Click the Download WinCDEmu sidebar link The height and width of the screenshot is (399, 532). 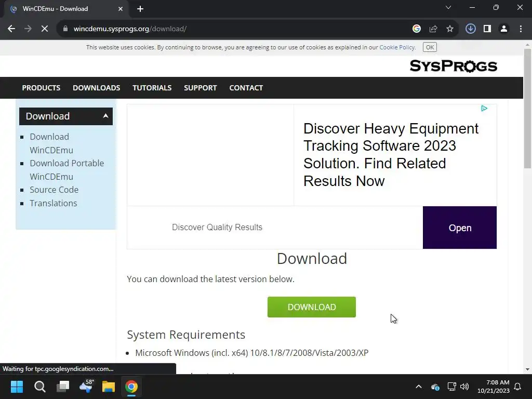tap(51, 143)
